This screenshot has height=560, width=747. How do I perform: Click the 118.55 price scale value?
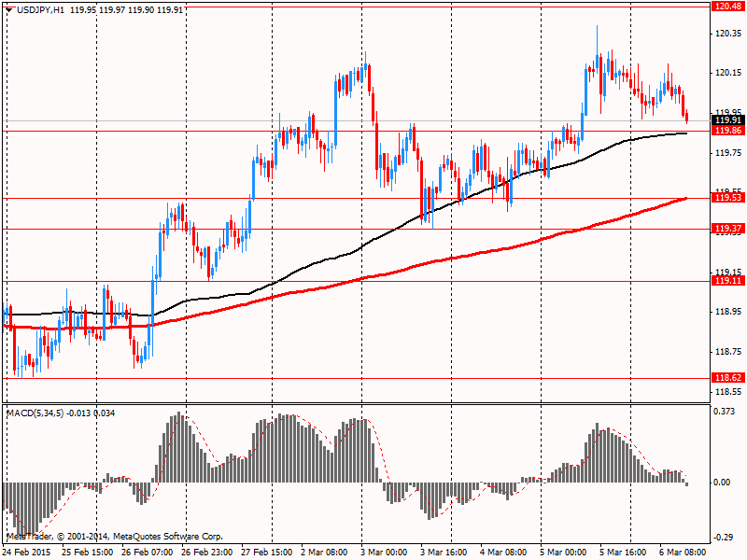728,392
